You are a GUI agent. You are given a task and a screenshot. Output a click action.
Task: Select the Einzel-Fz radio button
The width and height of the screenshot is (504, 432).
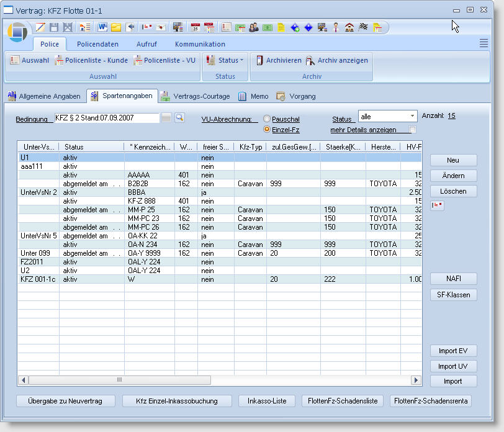pyautogui.click(x=267, y=130)
